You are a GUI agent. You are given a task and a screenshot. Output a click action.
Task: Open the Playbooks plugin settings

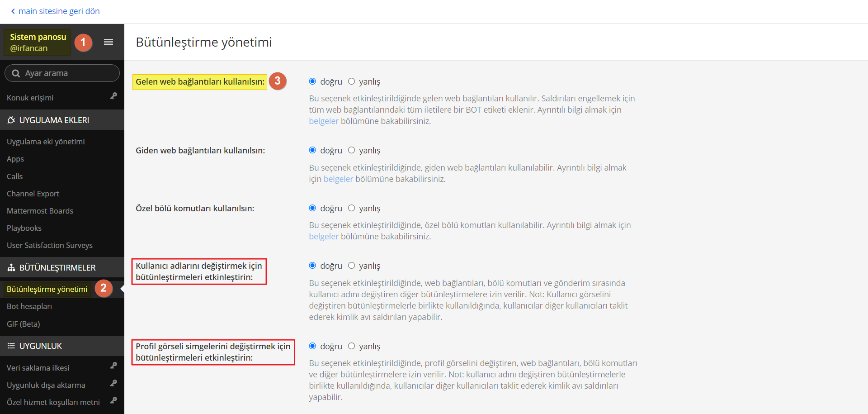click(x=24, y=228)
